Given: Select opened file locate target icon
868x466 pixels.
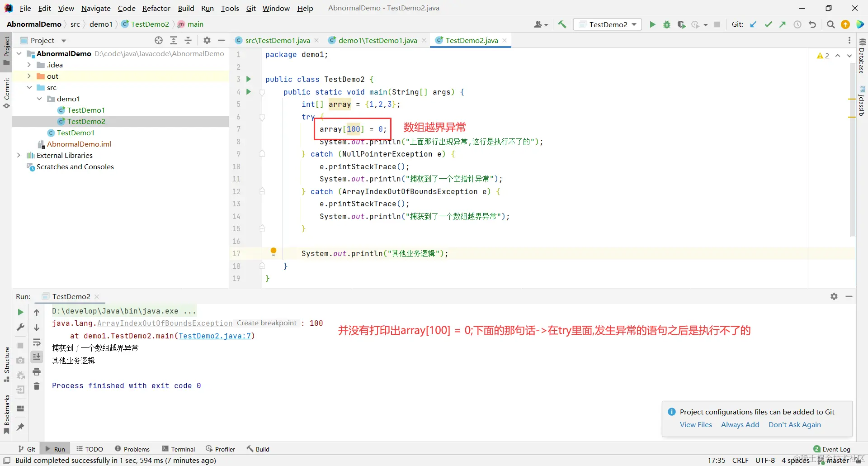Looking at the screenshot, I should coord(159,40).
